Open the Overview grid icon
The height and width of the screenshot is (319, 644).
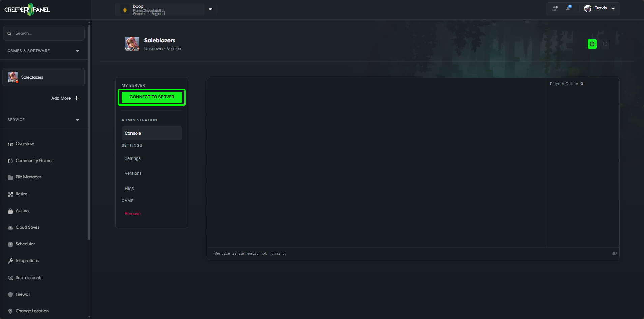click(x=10, y=144)
